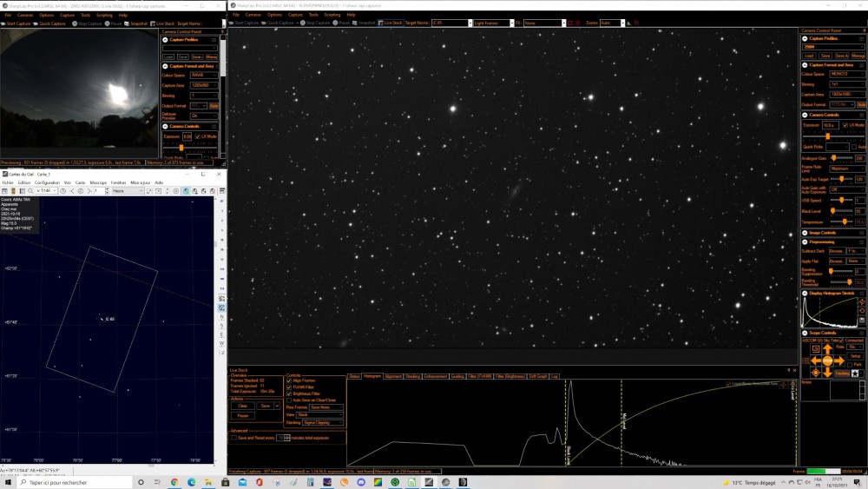Open Stacking Sigma Clipping dropdown
This screenshot has height=489, width=868.
(322, 422)
